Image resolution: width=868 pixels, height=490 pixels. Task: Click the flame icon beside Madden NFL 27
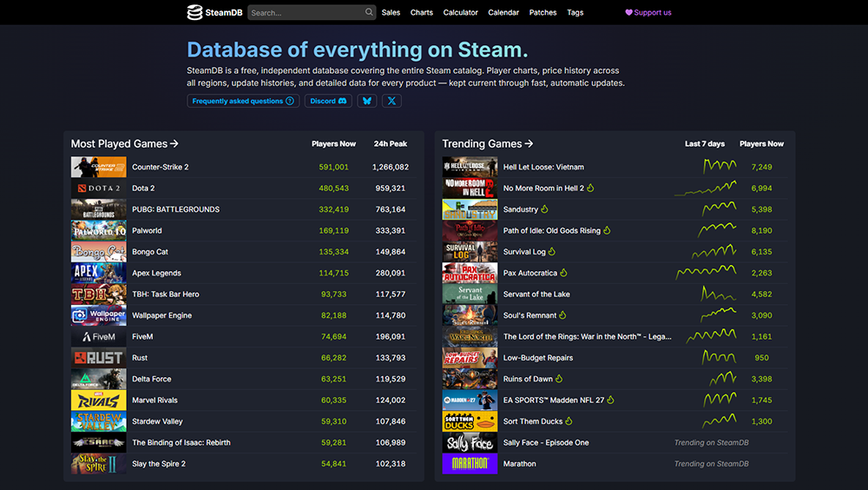tap(610, 400)
